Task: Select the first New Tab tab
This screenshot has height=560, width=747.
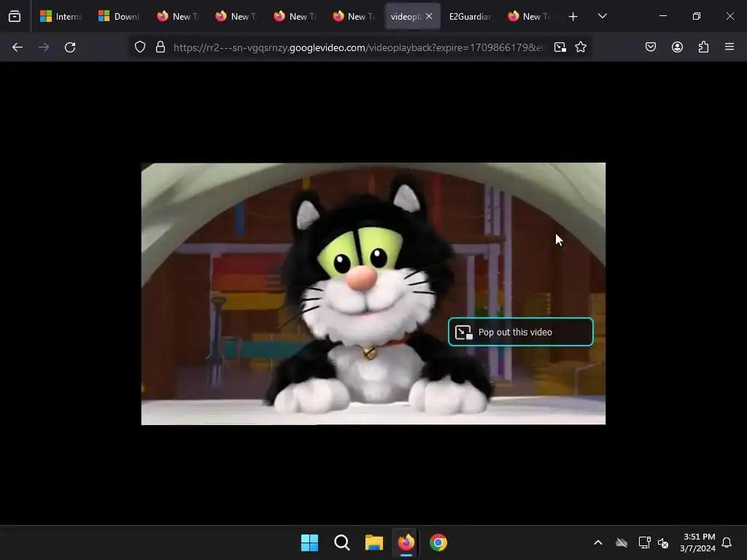Action: (177, 17)
